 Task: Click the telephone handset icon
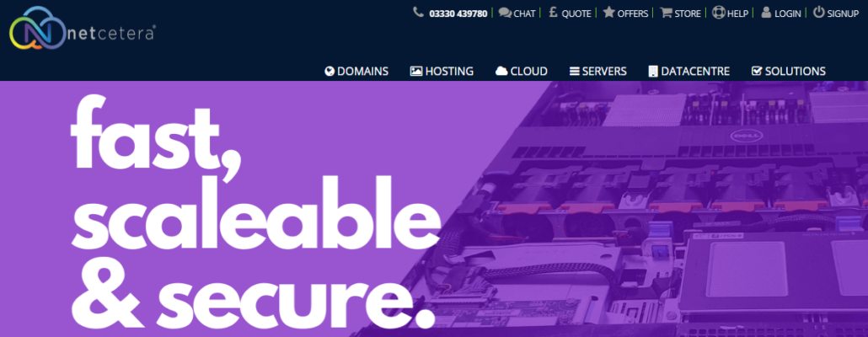click(418, 12)
